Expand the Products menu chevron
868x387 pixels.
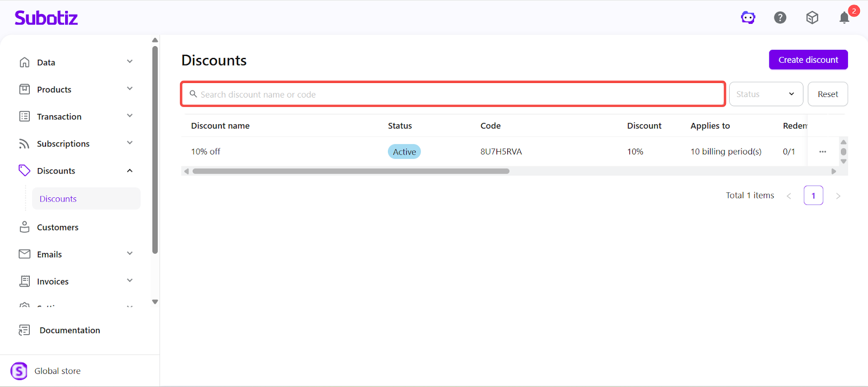point(130,89)
